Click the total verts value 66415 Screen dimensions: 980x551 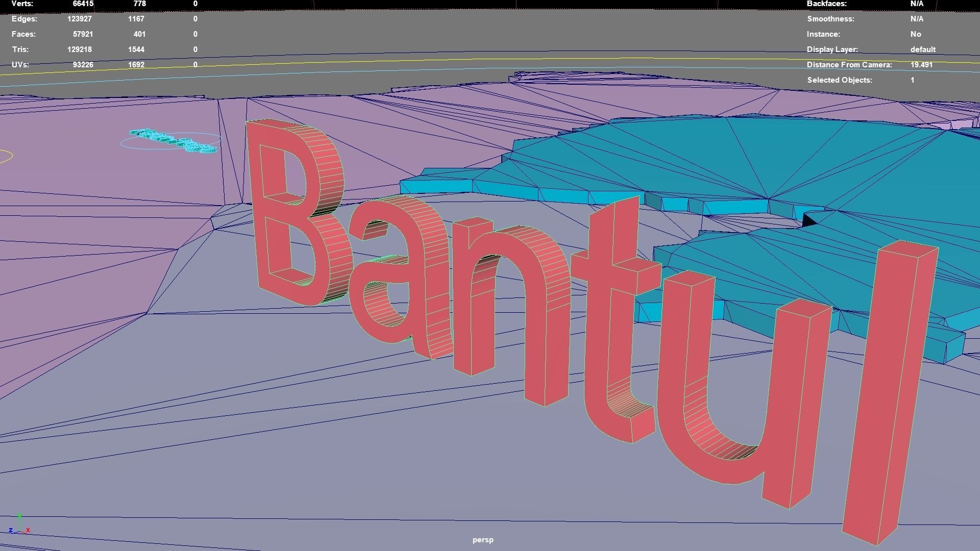(x=83, y=4)
